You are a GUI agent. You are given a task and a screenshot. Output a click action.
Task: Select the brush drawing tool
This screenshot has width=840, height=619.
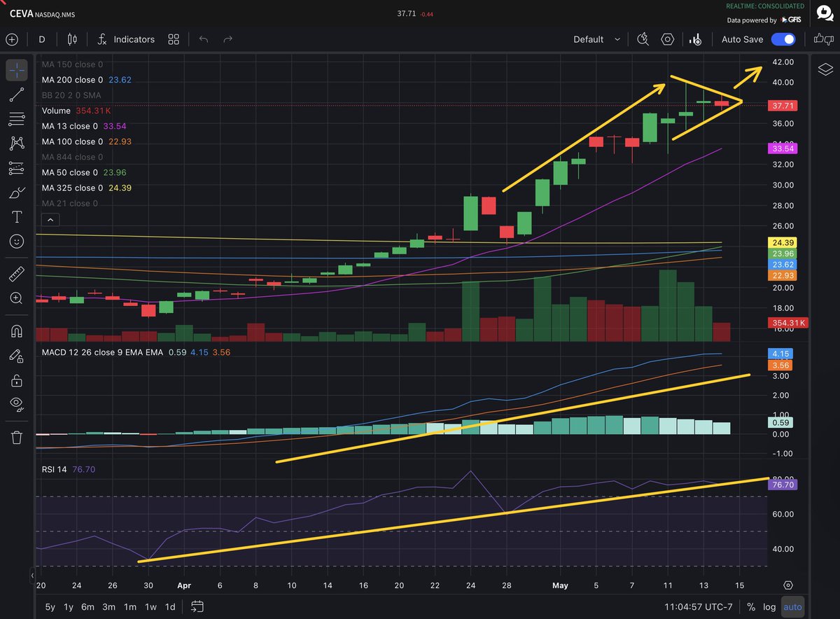click(17, 193)
